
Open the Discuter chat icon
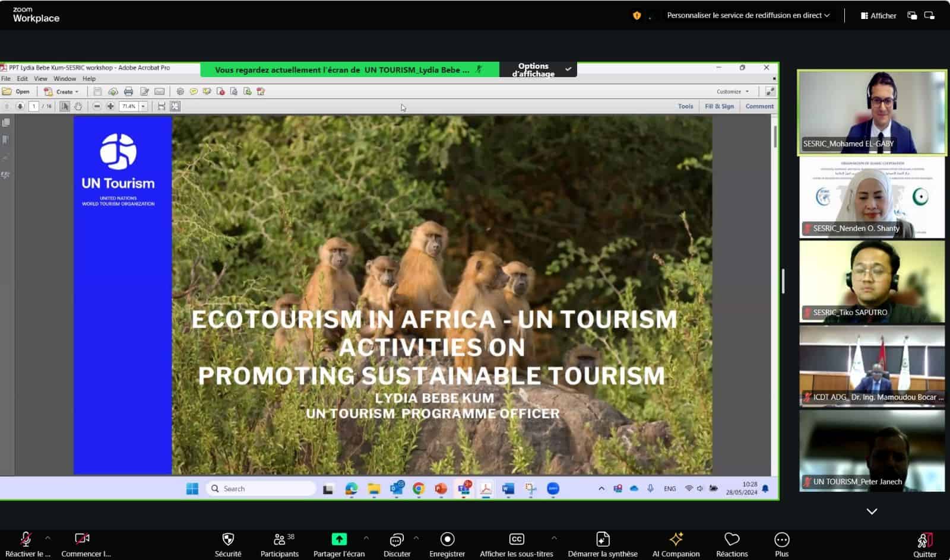pos(397,539)
